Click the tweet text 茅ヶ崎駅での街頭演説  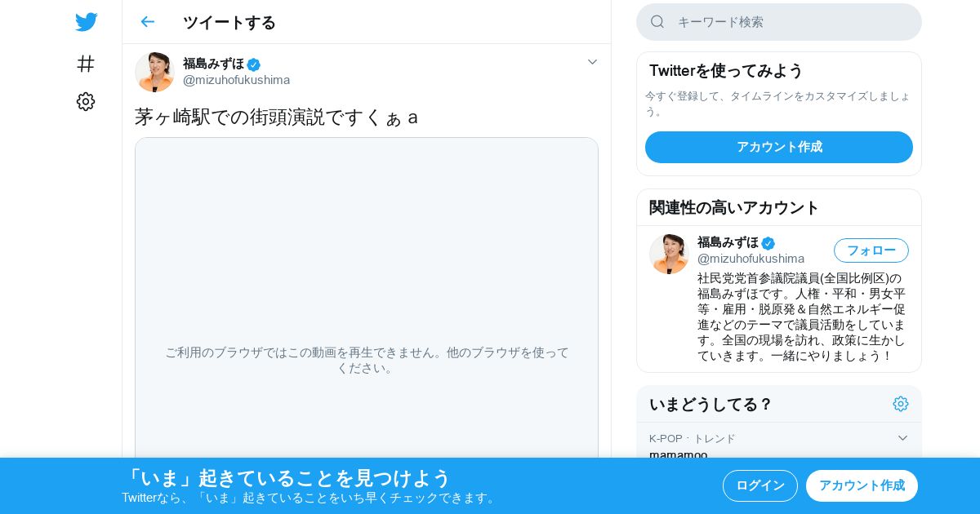tap(277, 117)
